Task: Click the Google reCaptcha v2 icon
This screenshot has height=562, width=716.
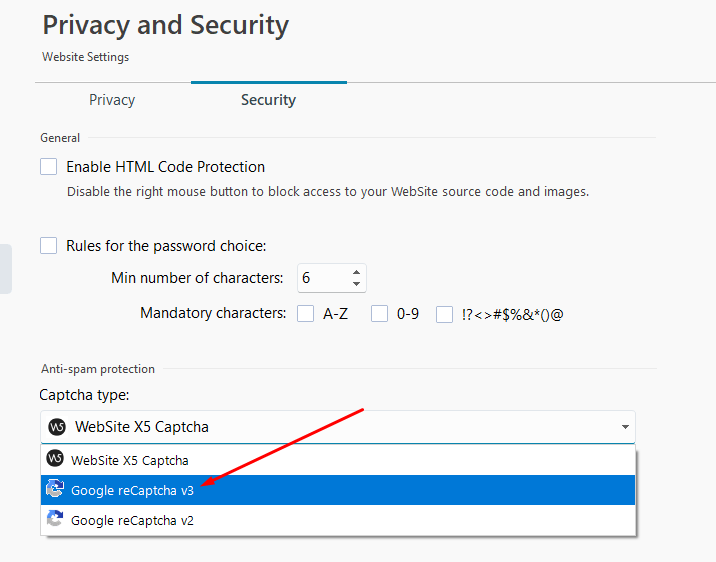Action: (x=55, y=520)
